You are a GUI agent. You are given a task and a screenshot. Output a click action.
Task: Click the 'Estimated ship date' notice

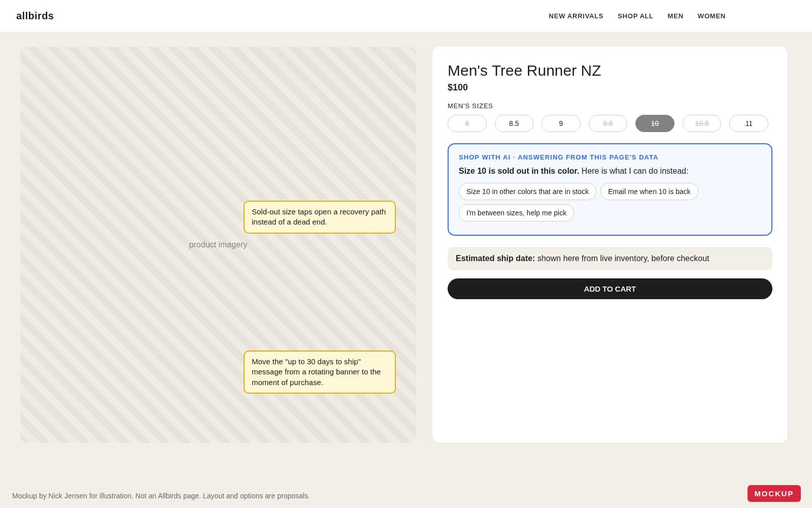point(610,259)
